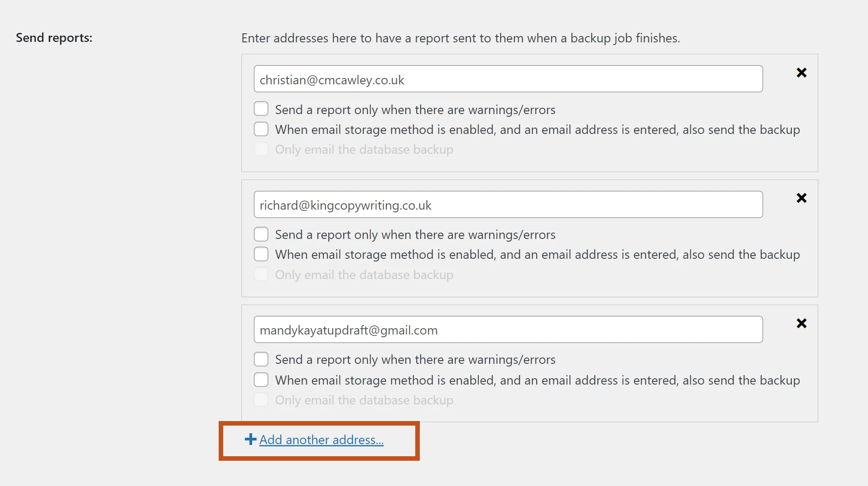
Task: Remove the christian@cmcawley.co.uk address entry
Action: [x=801, y=73]
